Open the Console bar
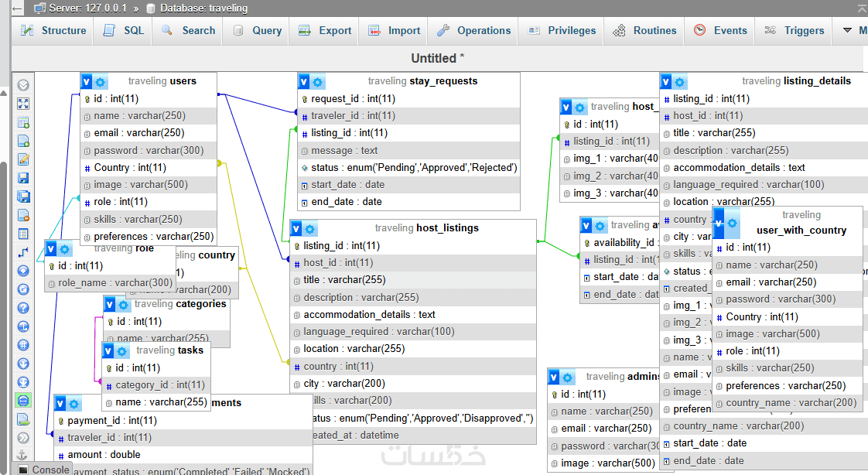 44,469
